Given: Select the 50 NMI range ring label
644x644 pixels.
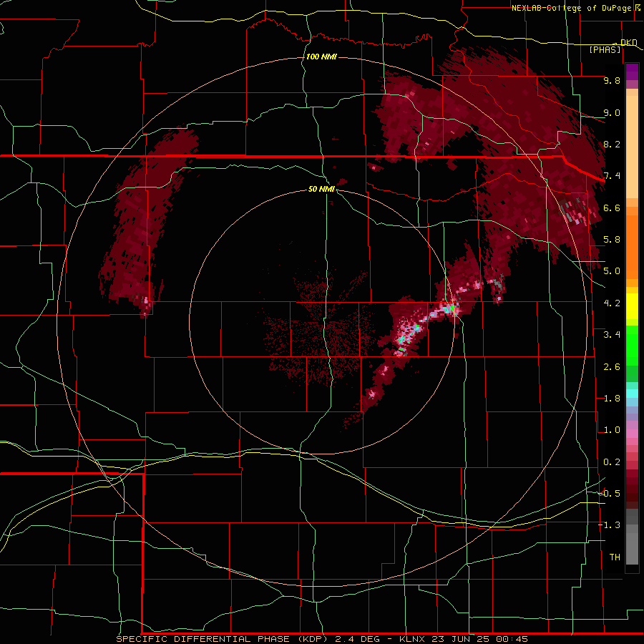Looking at the screenshot, I should (321, 189).
